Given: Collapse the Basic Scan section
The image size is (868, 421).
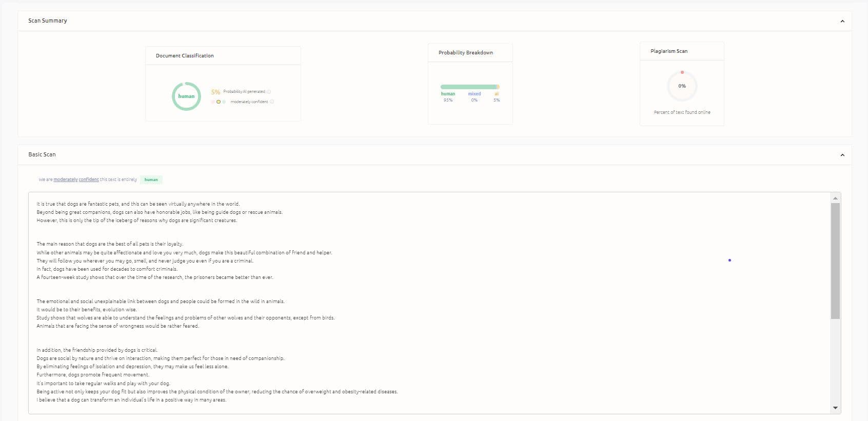Looking at the screenshot, I should 842,155.
